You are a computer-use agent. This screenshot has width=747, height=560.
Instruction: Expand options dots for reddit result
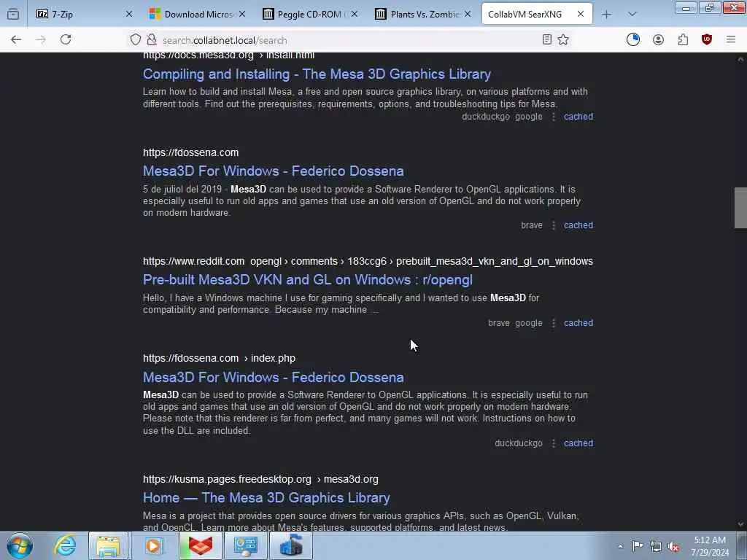[554, 323]
